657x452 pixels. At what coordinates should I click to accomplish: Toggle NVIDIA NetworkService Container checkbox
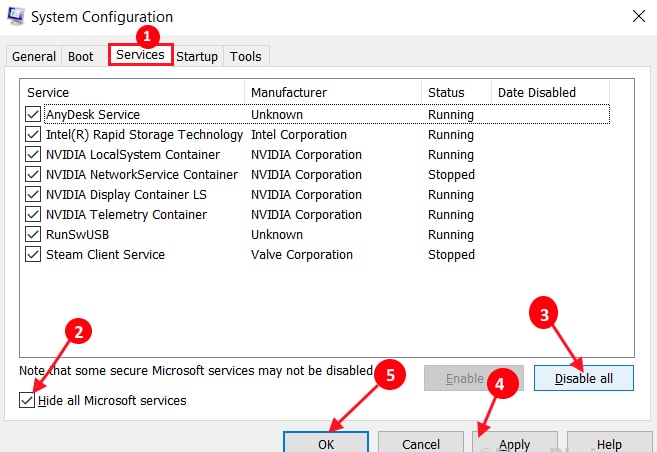coord(33,174)
